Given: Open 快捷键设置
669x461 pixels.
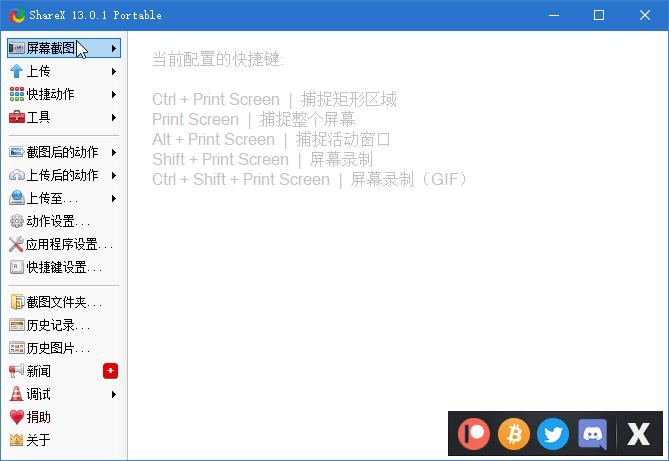Looking at the screenshot, I should pyautogui.click(x=62, y=267).
